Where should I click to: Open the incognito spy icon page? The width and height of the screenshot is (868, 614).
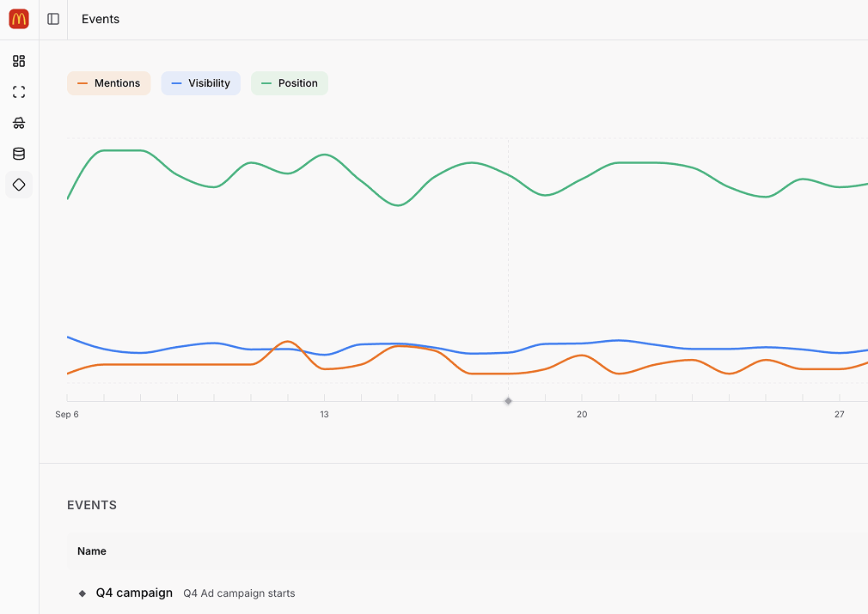(x=19, y=123)
